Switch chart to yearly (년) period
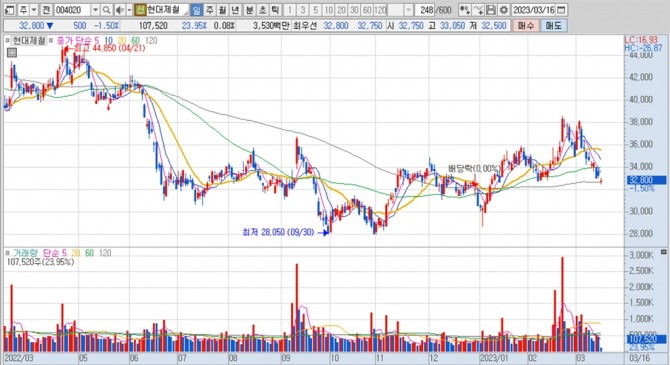The width and height of the screenshot is (670, 365). (x=235, y=10)
